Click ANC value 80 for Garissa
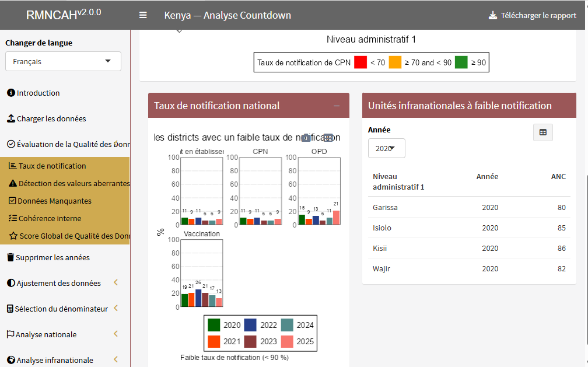The width and height of the screenshot is (588, 367). [561, 208]
